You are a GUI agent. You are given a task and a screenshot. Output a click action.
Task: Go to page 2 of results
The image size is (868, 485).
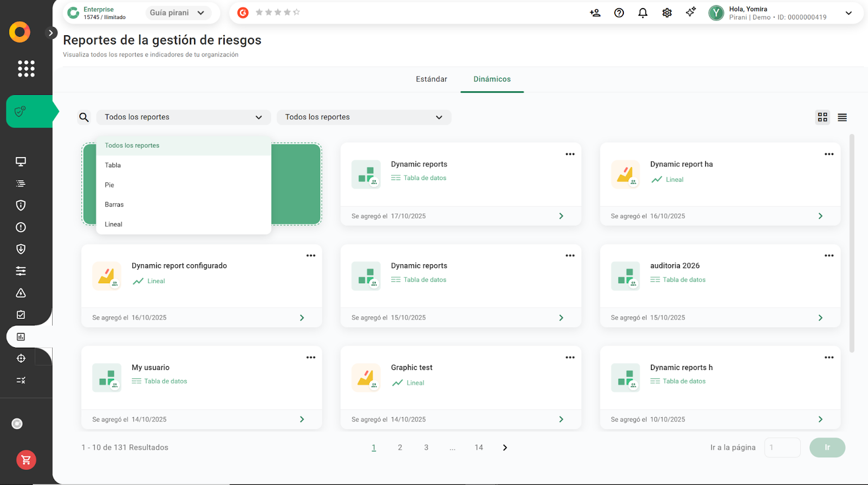(x=400, y=448)
